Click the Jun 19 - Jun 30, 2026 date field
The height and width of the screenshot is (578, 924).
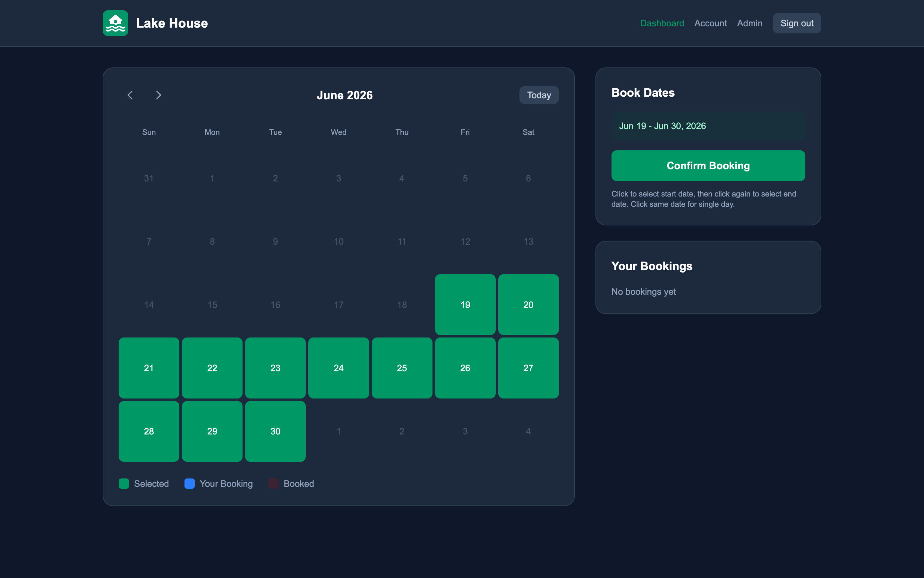click(x=708, y=126)
